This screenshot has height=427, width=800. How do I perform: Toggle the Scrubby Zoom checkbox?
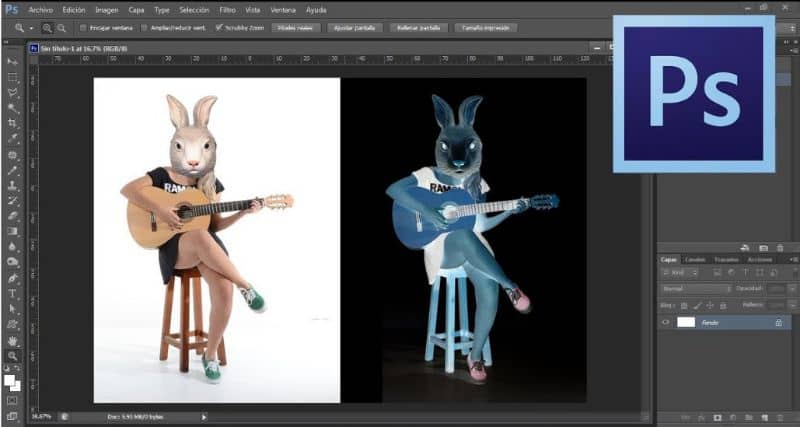pyautogui.click(x=218, y=28)
